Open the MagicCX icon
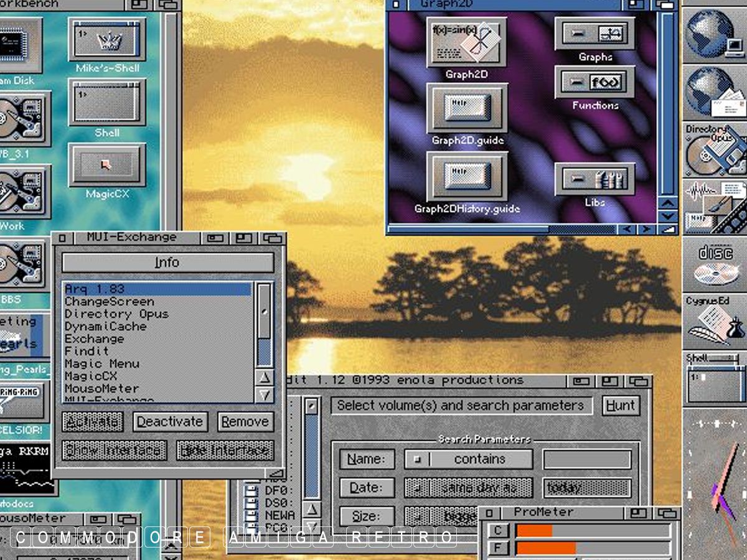 click(107, 165)
